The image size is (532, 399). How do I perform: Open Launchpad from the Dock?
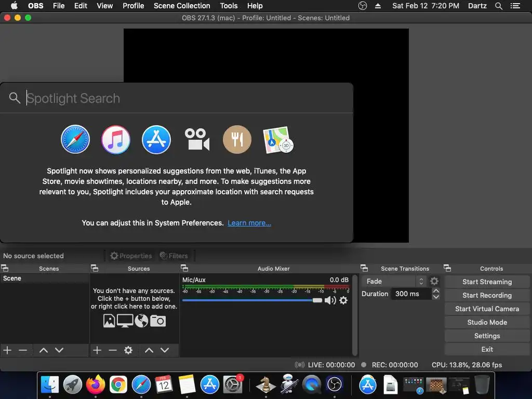click(73, 384)
